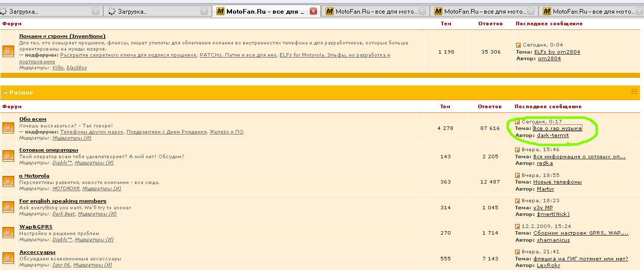Open topic Вся информация о сотовых оп...

click(x=579, y=157)
